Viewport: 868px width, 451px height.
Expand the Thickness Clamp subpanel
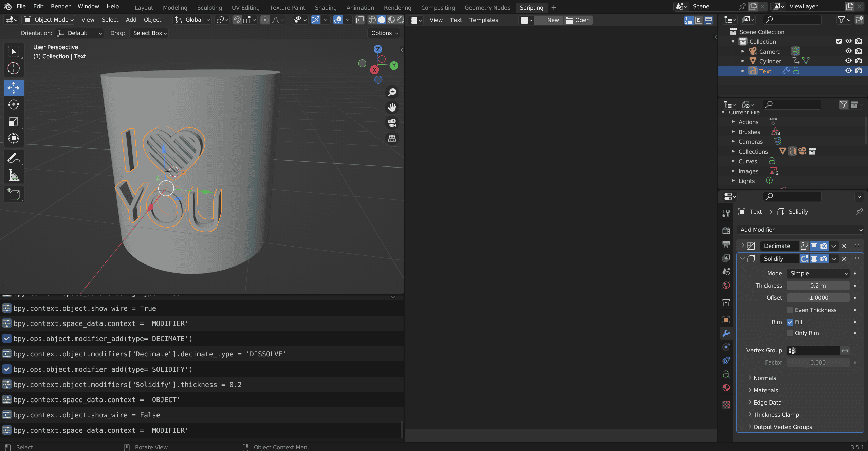[x=750, y=414]
